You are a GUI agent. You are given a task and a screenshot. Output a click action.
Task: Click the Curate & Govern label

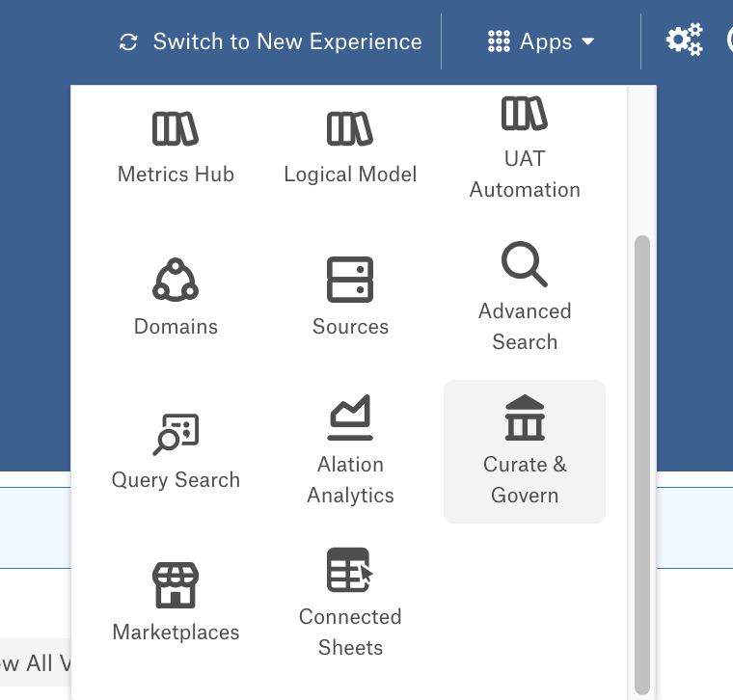click(x=525, y=480)
